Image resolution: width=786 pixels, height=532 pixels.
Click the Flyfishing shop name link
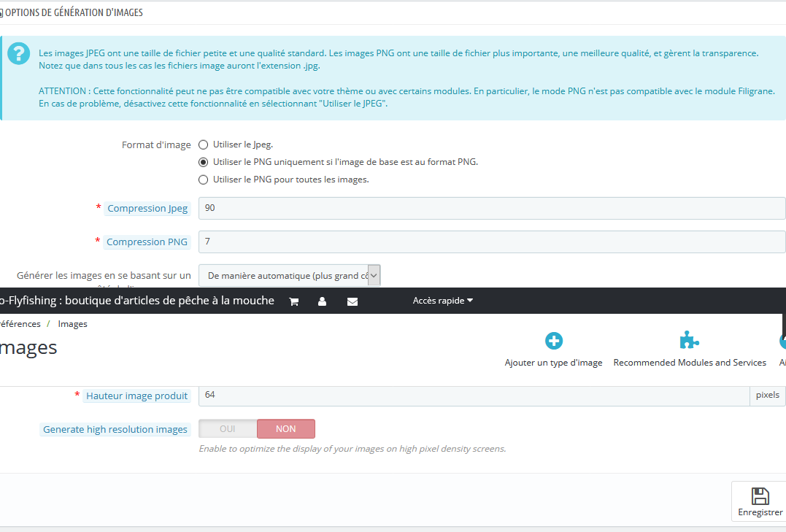coord(137,301)
